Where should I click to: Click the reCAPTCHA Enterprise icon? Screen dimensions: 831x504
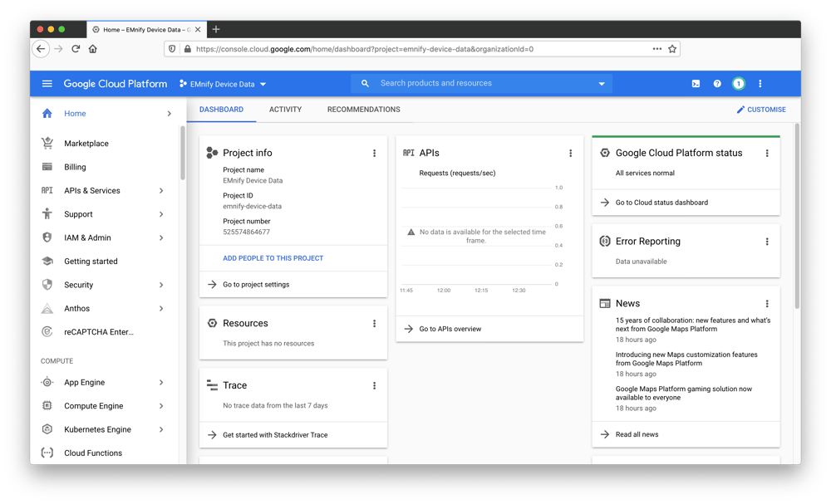pos(47,332)
